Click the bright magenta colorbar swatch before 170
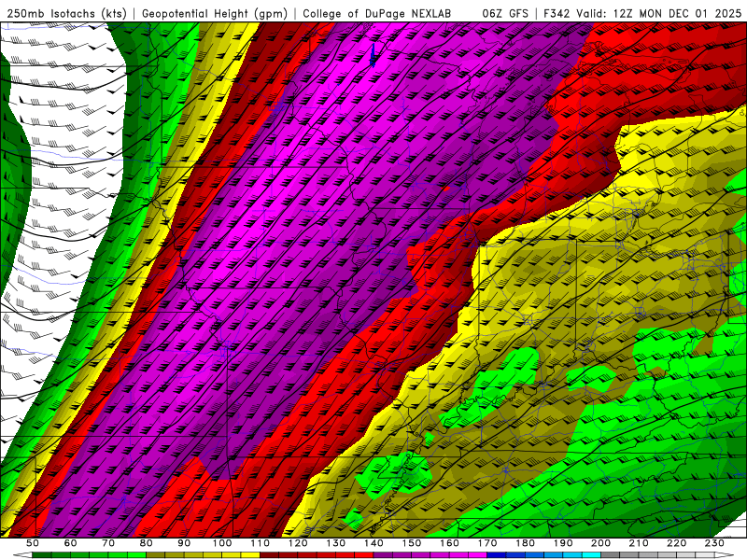 click(x=477, y=555)
